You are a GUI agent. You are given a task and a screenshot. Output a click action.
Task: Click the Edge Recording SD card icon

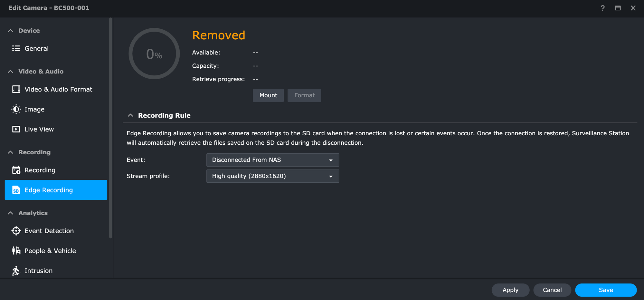click(x=16, y=190)
